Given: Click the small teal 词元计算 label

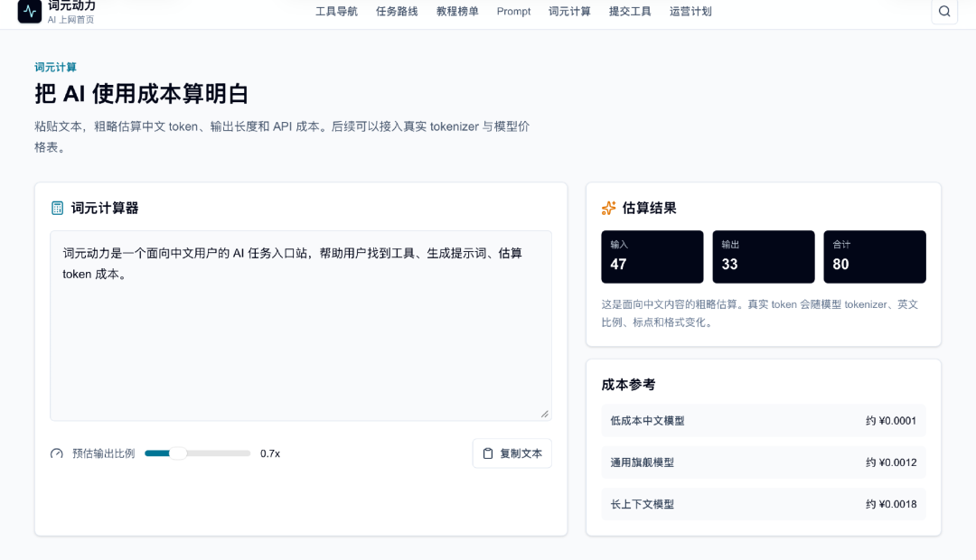Looking at the screenshot, I should [x=55, y=67].
